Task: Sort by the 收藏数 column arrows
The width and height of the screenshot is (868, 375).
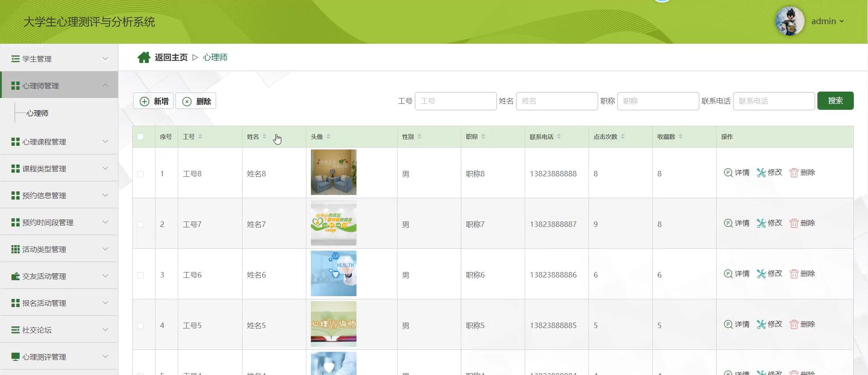Action: point(681,136)
